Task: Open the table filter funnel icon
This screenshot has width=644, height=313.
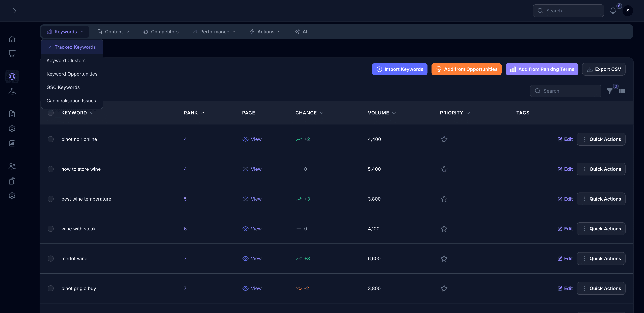Action: (610, 91)
